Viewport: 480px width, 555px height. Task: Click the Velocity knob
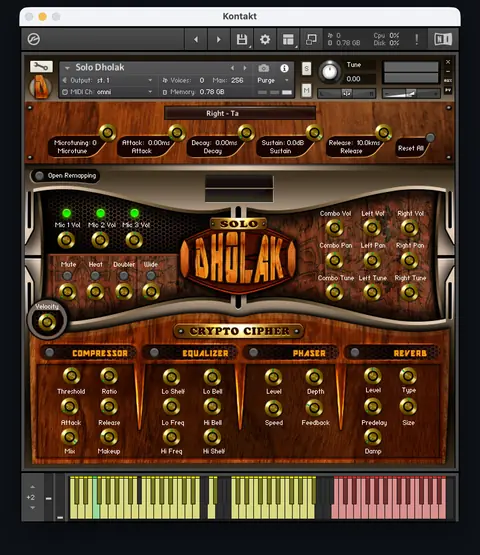[x=47, y=322]
